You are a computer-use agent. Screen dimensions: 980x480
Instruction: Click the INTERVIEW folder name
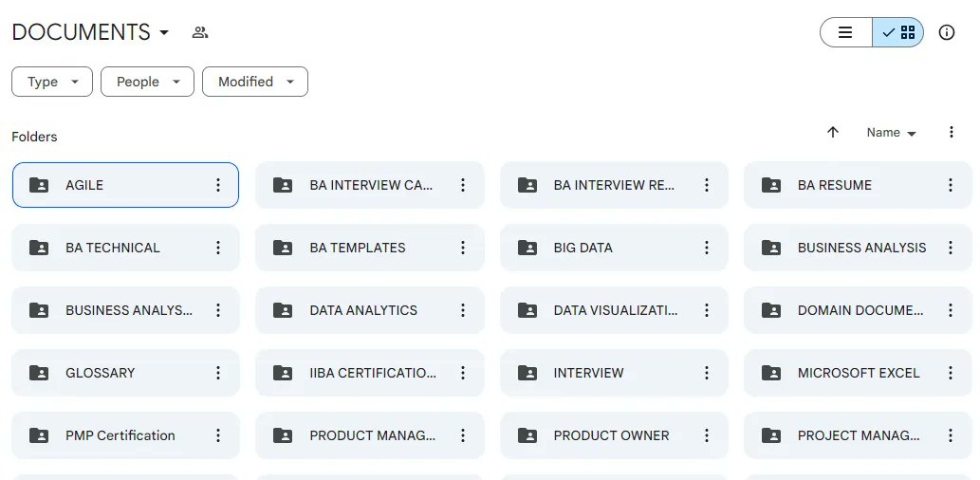(x=589, y=373)
